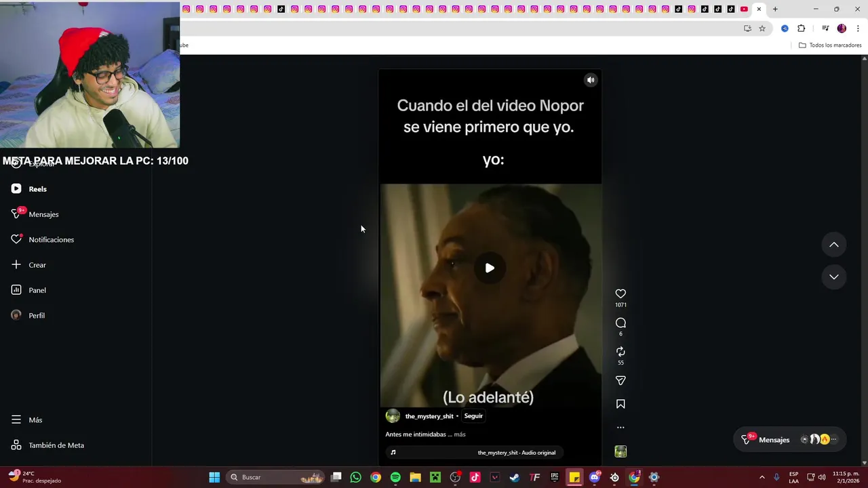Open También de Meta menu
The image size is (868, 488).
56,445
